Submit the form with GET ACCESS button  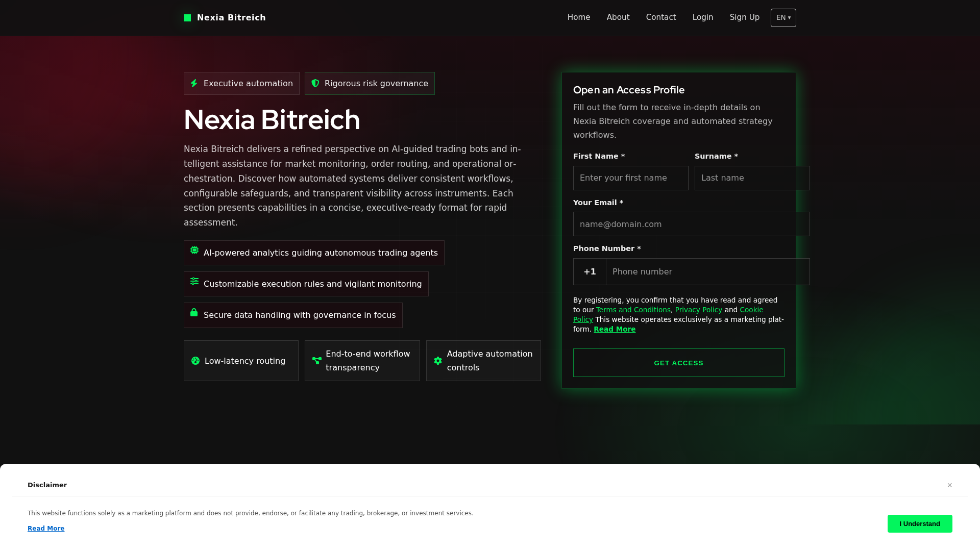click(x=679, y=363)
